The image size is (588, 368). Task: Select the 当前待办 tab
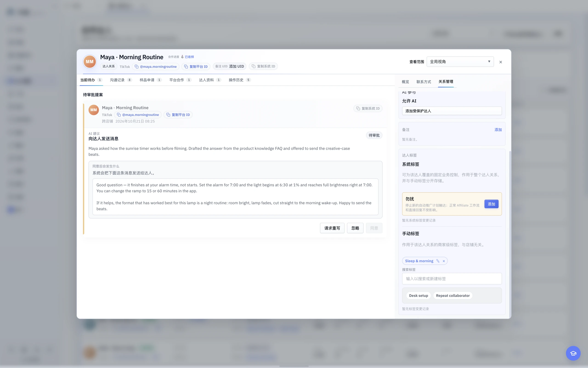(91, 80)
